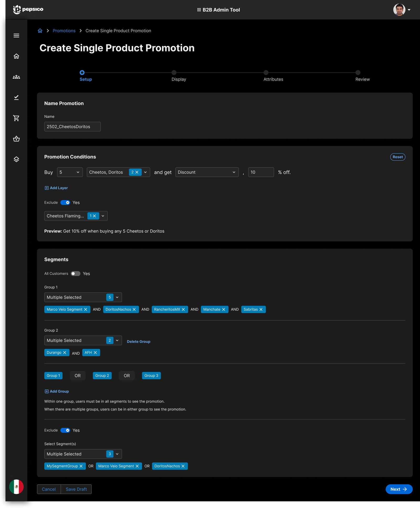Click Delete Group for Group 2
Image resolution: width=420 pixels, height=508 pixels.
click(x=139, y=341)
